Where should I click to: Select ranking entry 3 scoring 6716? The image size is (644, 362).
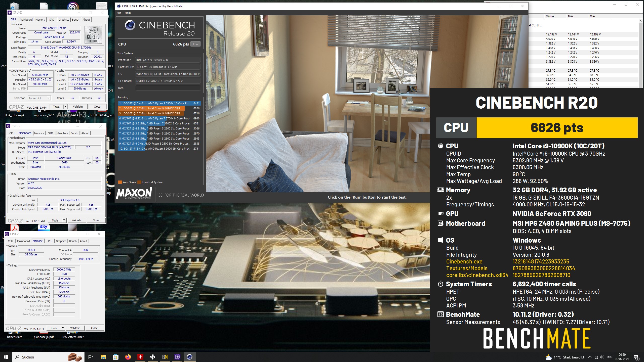tap(159, 113)
